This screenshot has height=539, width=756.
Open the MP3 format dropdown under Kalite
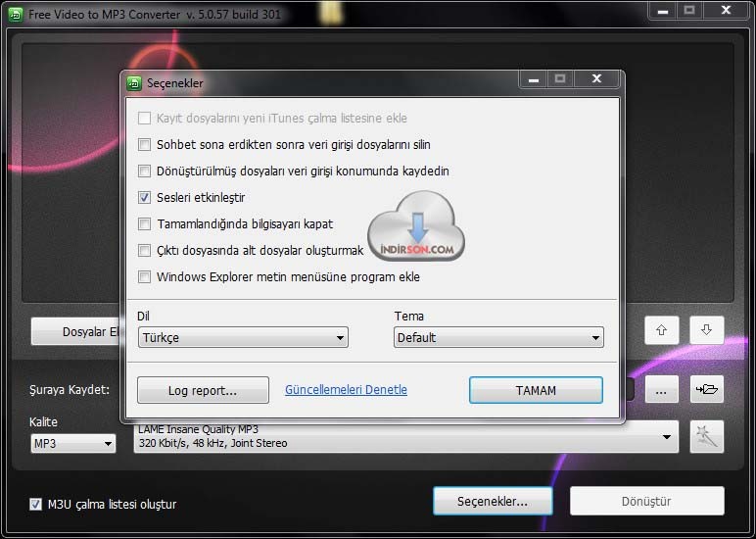pyautogui.click(x=73, y=444)
